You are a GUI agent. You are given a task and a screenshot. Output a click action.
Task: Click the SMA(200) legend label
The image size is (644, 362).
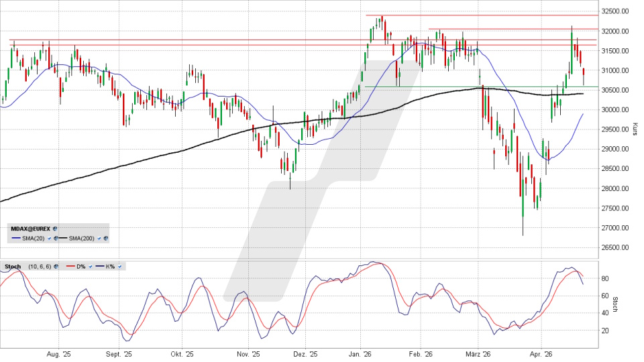click(81, 239)
